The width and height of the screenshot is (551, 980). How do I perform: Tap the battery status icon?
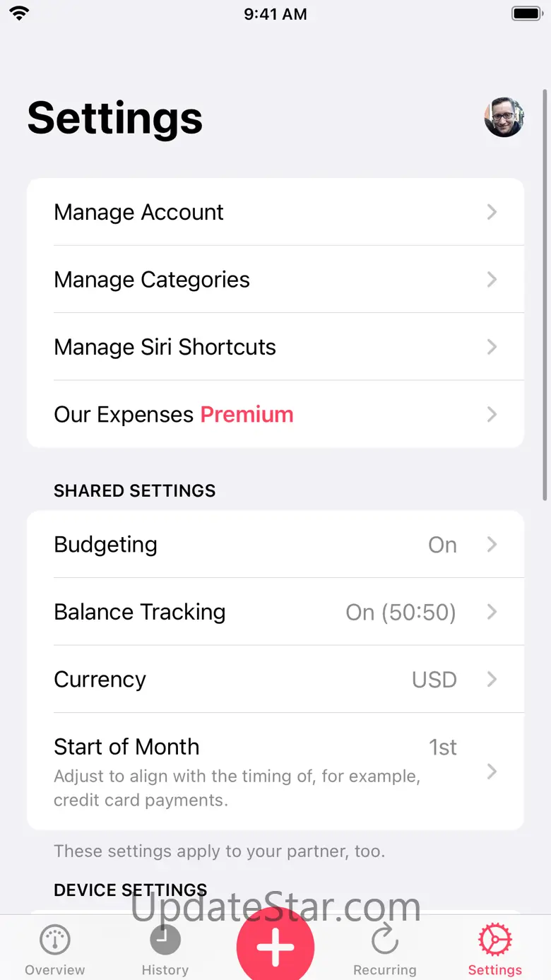point(526,13)
